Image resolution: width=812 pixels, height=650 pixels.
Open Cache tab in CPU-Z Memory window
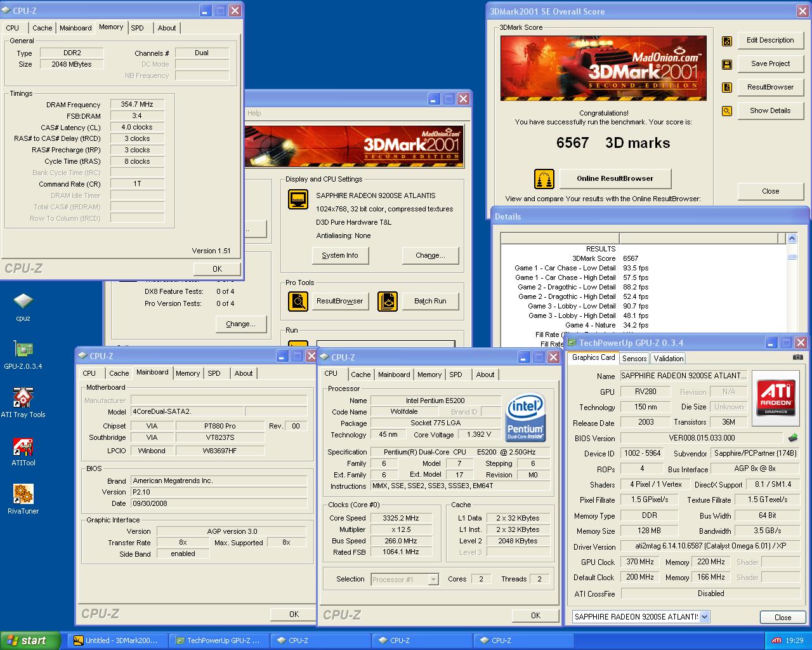43,28
